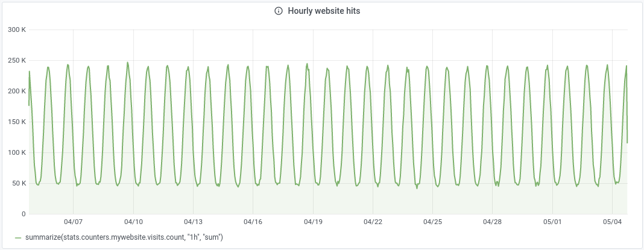Click the 05/04 date tick label
The width and height of the screenshot is (644, 250).
click(612, 222)
